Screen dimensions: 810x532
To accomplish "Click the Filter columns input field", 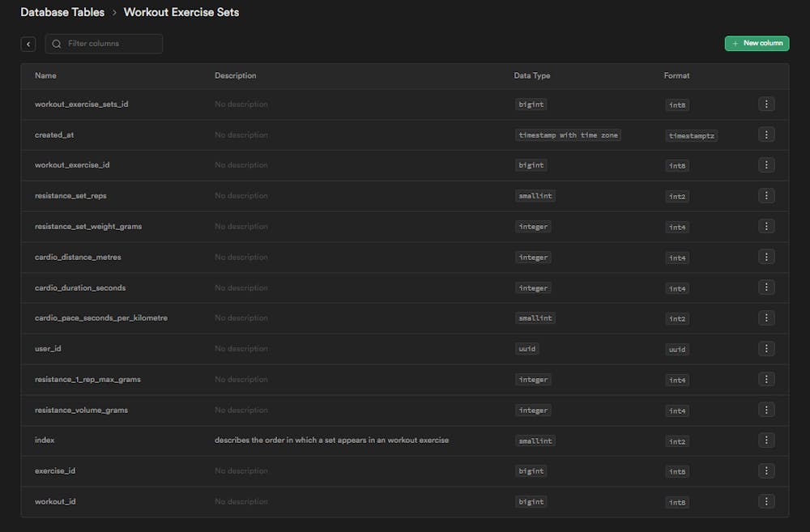I will click(112, 44).
